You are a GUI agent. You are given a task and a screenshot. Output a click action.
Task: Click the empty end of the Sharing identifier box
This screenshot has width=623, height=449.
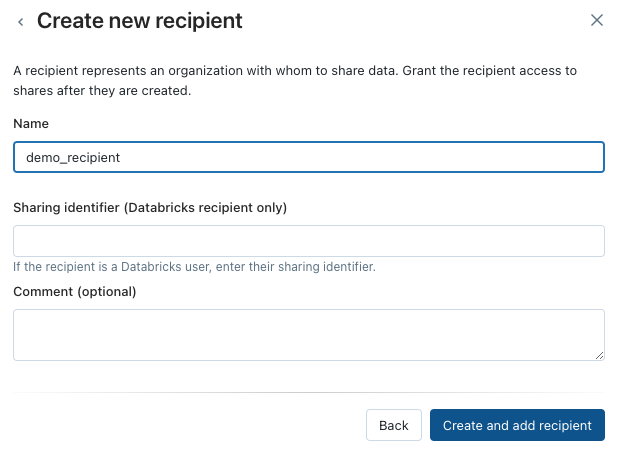tap(517, 241)
